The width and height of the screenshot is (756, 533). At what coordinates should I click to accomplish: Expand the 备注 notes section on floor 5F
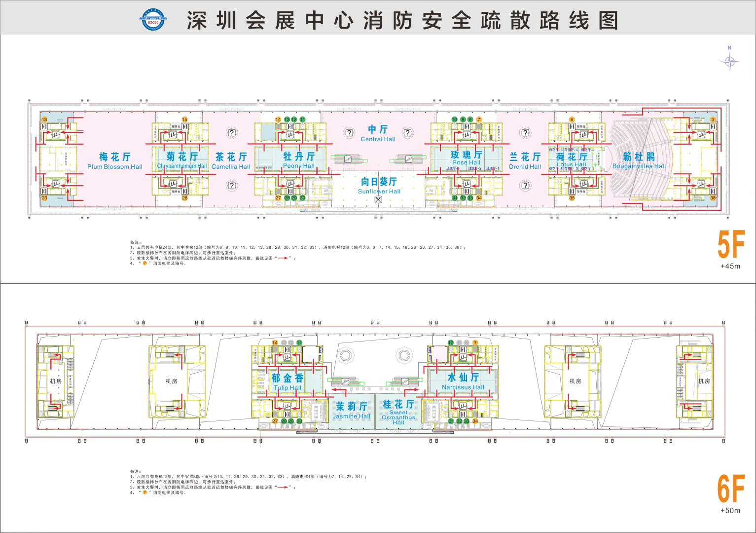click(134, 242)
